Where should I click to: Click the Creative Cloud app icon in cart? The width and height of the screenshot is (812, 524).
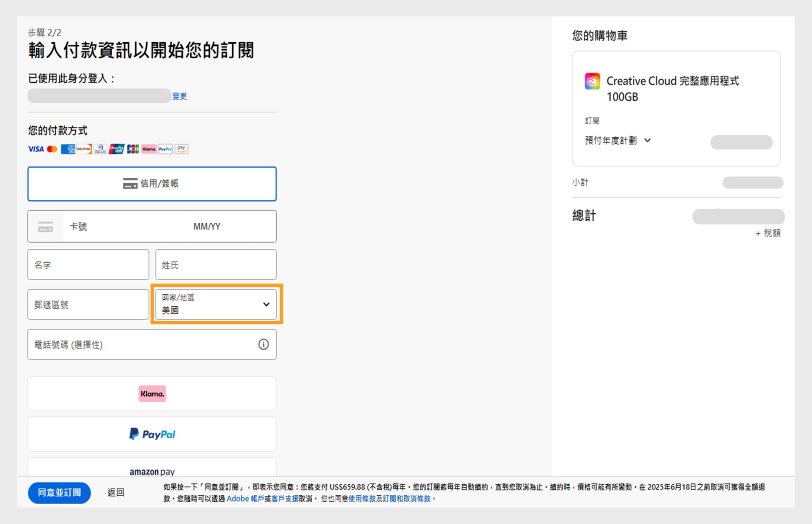pos(592,81)
